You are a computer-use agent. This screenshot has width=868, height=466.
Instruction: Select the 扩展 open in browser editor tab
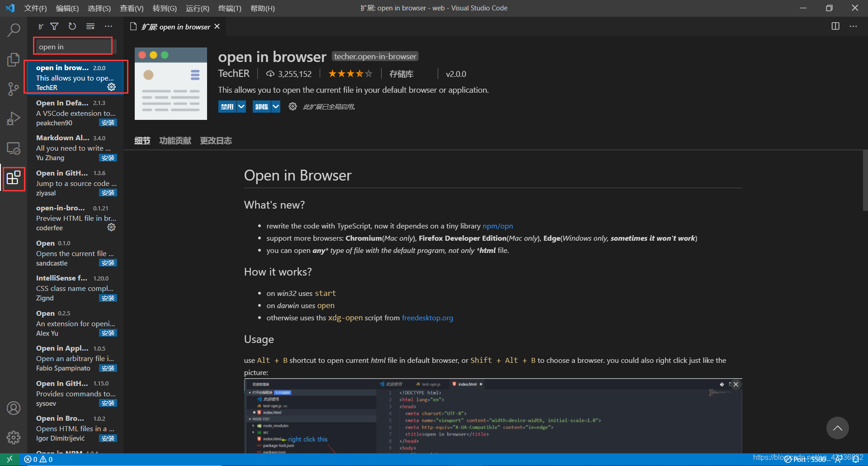click(x=175, y=26)
